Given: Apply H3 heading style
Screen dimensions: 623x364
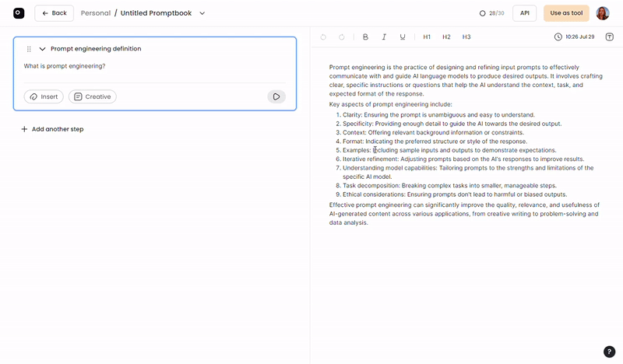Looking at the screenshot, I should 466,37.
